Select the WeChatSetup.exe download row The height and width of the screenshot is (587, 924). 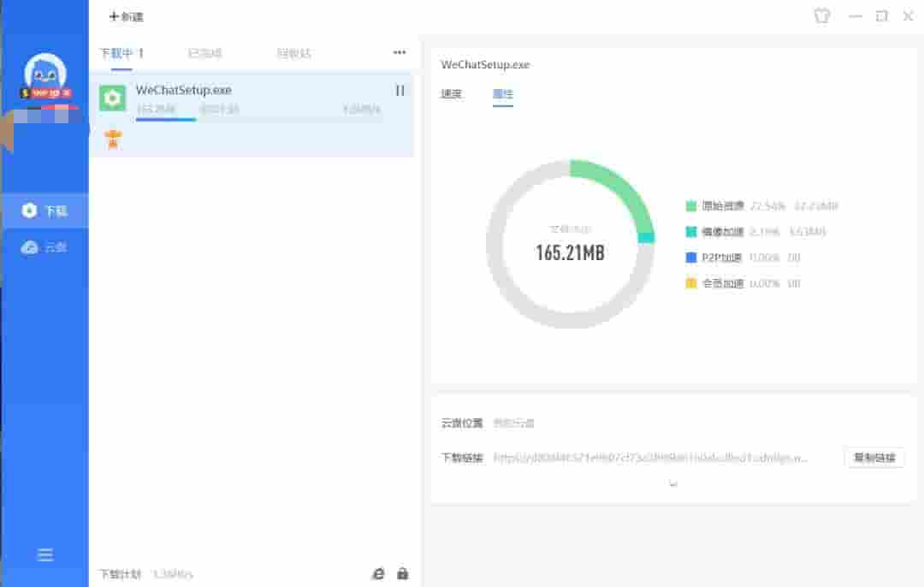click(252, 116)
